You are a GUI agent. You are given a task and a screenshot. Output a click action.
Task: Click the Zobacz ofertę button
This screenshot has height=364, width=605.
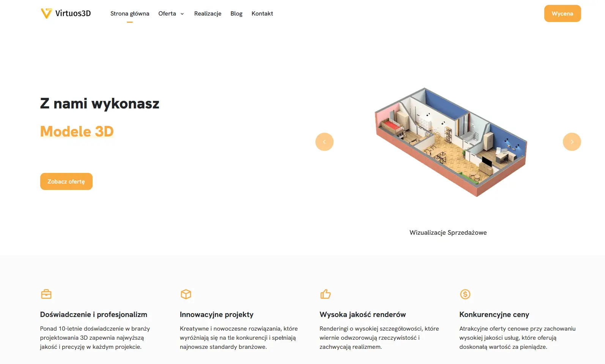pos(66,182)
